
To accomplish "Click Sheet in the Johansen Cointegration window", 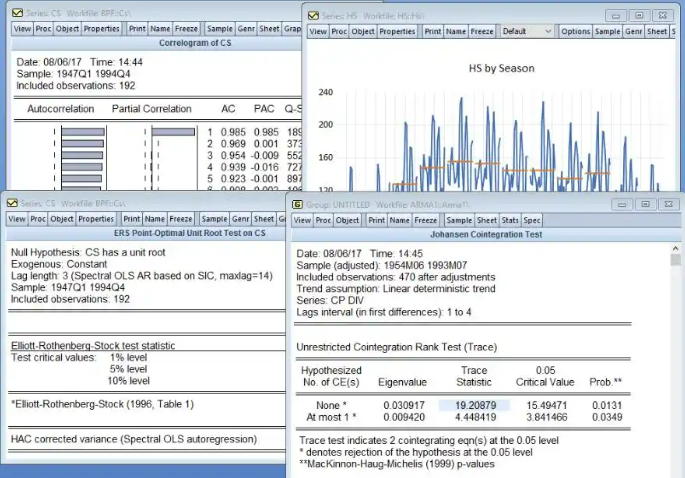I will point(487,220).
